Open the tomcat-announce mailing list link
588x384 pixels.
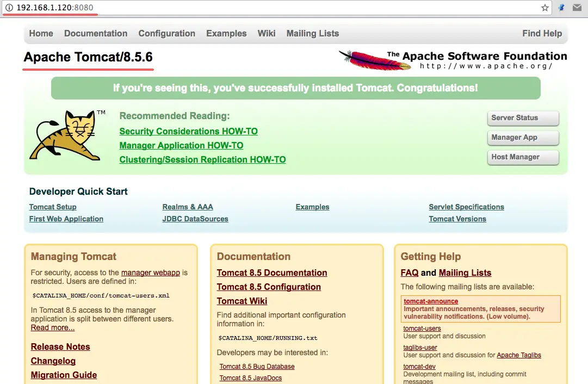[431, 301]
